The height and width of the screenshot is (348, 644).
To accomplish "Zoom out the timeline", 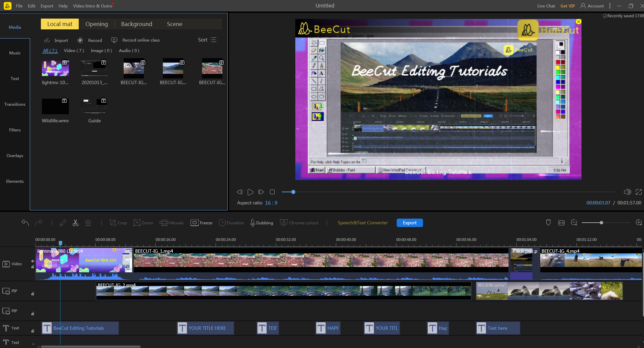I will (574, 223).
